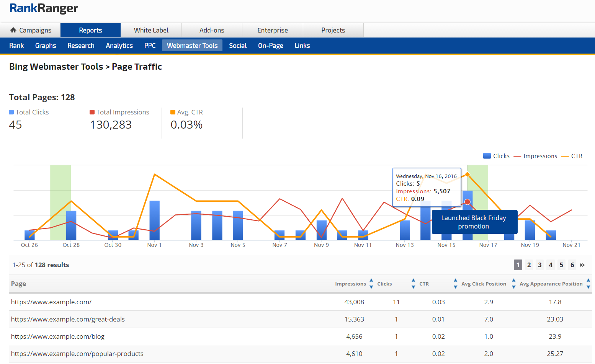Open the Reports tab

(90, 30)
